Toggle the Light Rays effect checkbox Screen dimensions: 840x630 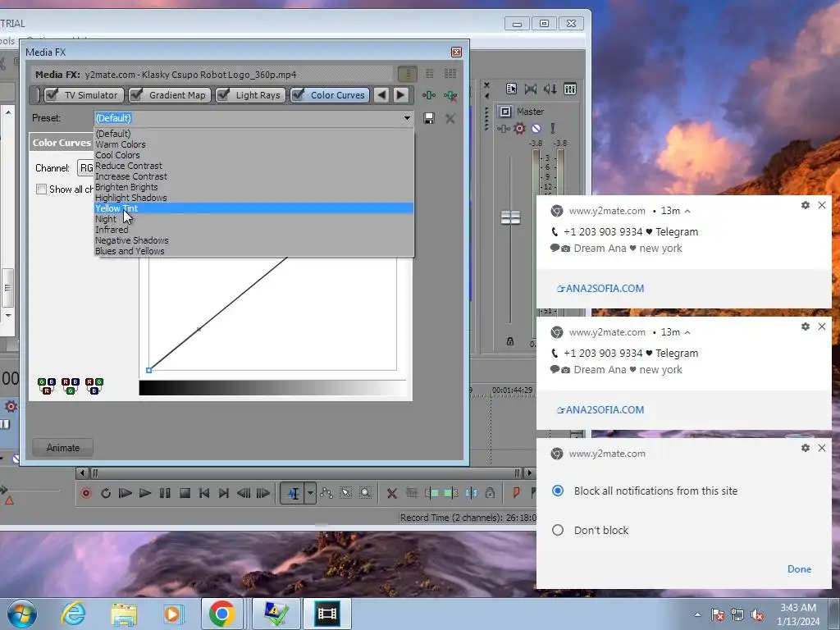pos(223,95)
